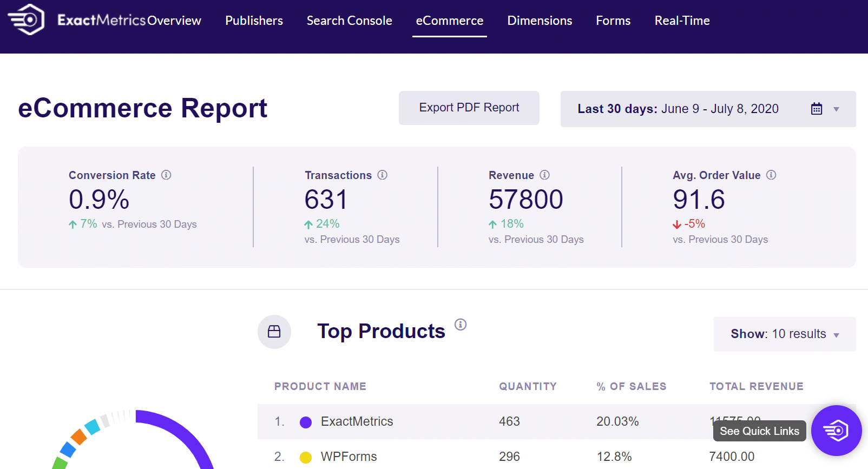Viewport: 868px width, 469px height.
Task: Click the Product Name column header
Action: coord(320,386)
